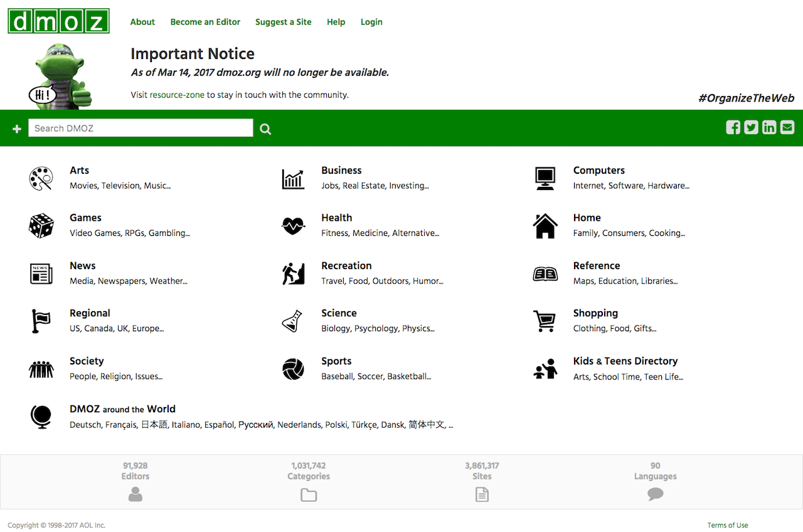803x532 pixels.
Task: Click the plus icon beside the search box
Action: point(17,129)
